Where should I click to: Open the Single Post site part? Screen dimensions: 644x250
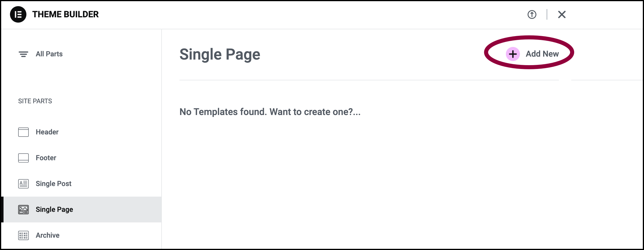pyautogui.click(x=81, y=184)
